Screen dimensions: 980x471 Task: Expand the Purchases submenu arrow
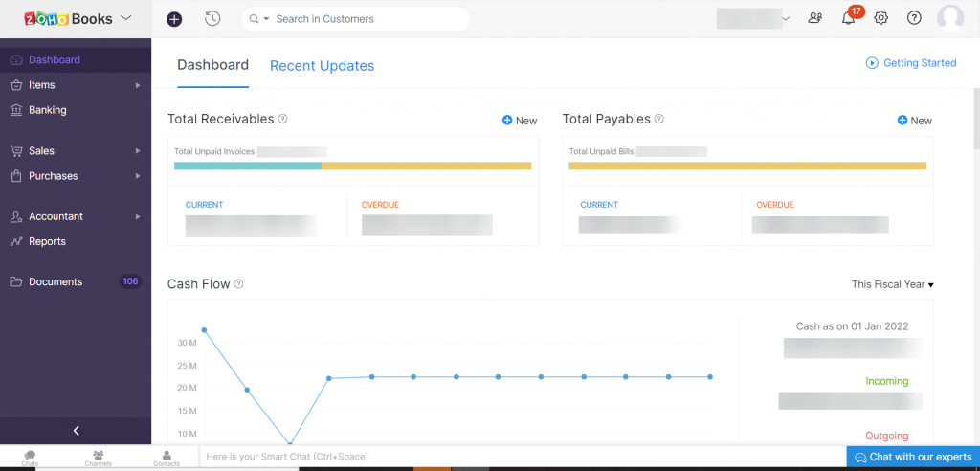[138, 176]
